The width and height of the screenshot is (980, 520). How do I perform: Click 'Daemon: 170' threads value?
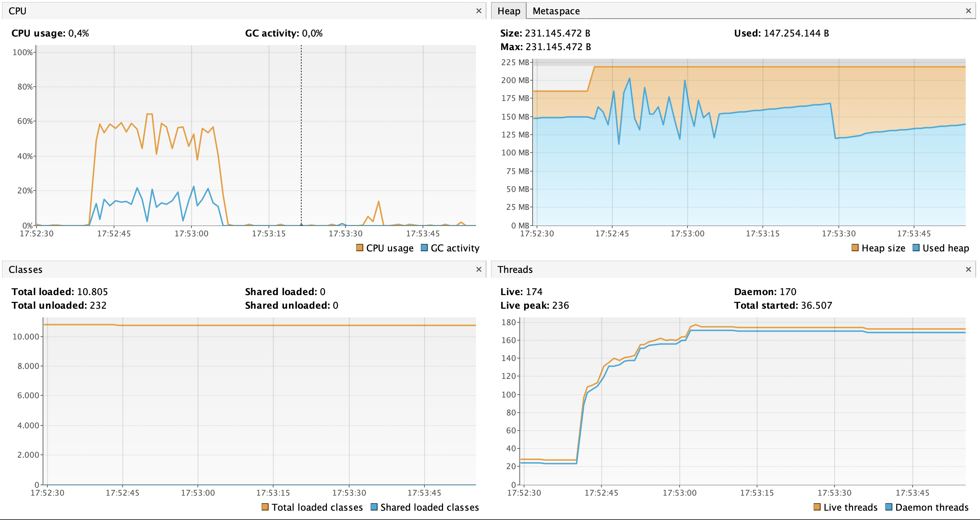click(765, 292)
